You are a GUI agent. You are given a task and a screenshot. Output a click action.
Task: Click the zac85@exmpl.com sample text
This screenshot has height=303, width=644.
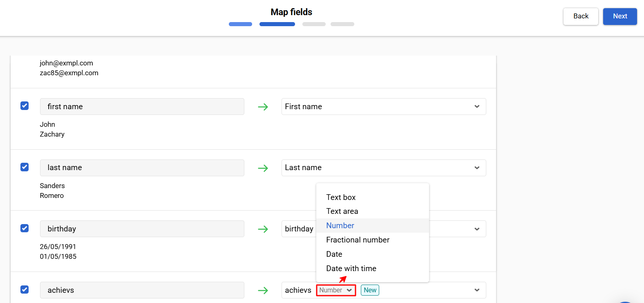coord(69,73)
